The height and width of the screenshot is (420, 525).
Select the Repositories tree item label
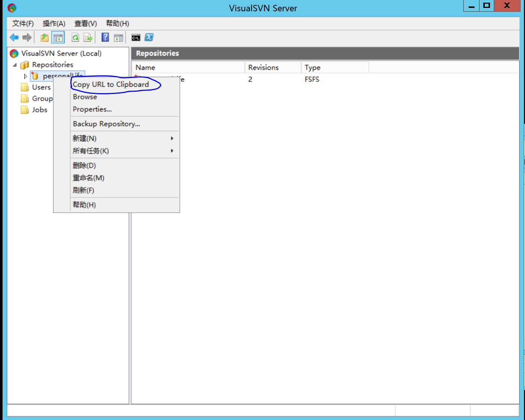click(x=53, y=65)
